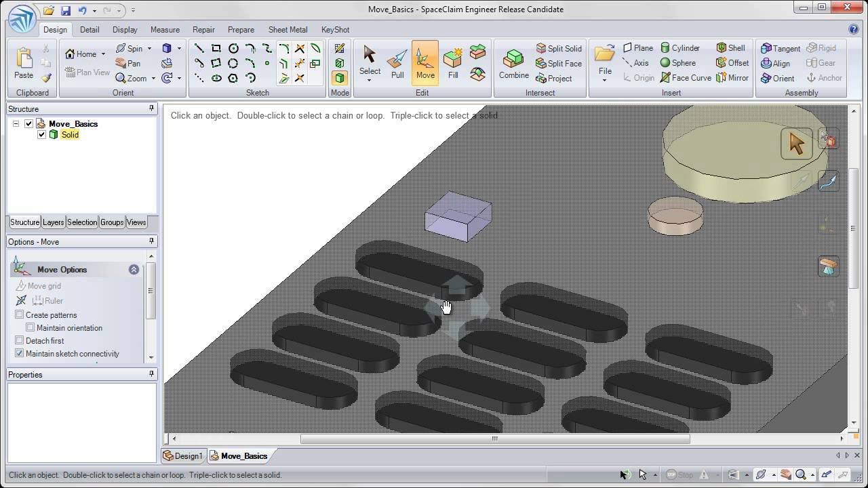The height and width of the screenshot is (488, 868).
Task: Switch to the Measure tab
Action: (165, 29)
